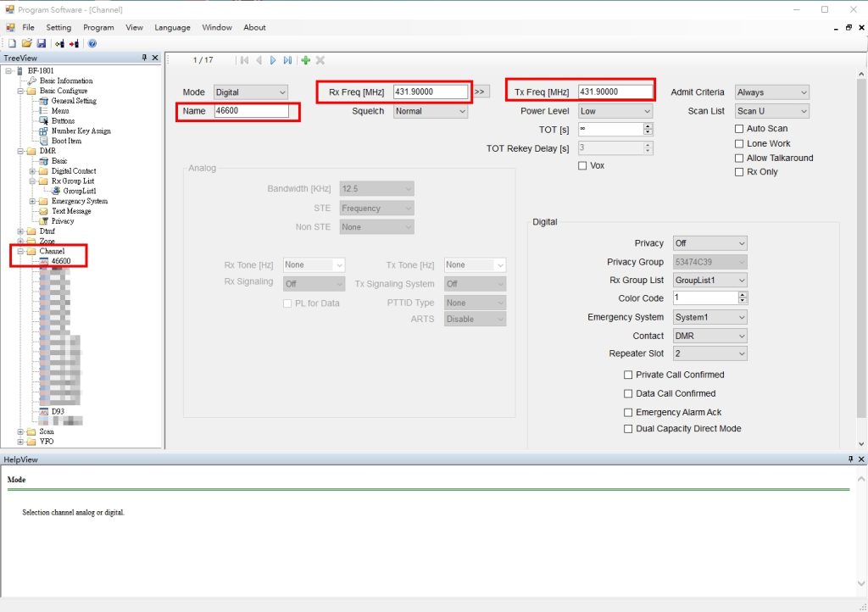
Task: Enable Lone Work checkbox
Action: (739, 144)
